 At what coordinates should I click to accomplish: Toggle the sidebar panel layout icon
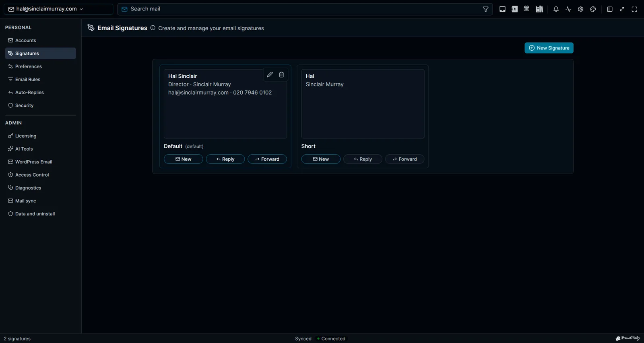point(610,9)
